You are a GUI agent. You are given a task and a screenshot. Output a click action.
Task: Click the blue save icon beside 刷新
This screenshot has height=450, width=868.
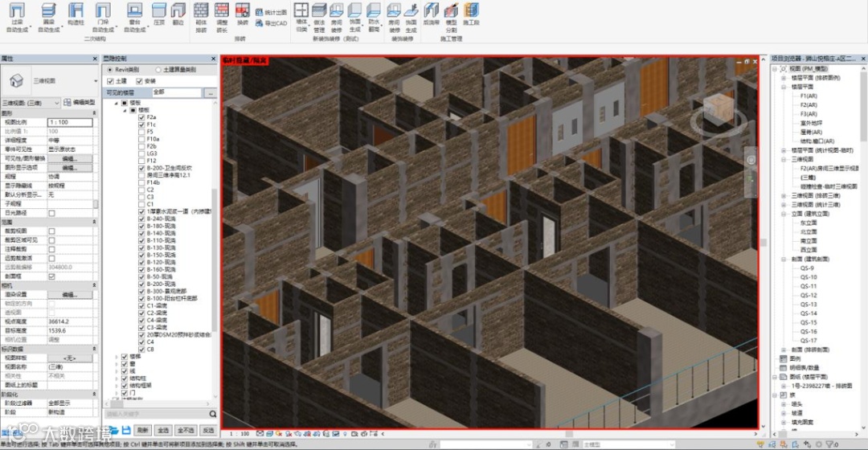click(126, 430)
